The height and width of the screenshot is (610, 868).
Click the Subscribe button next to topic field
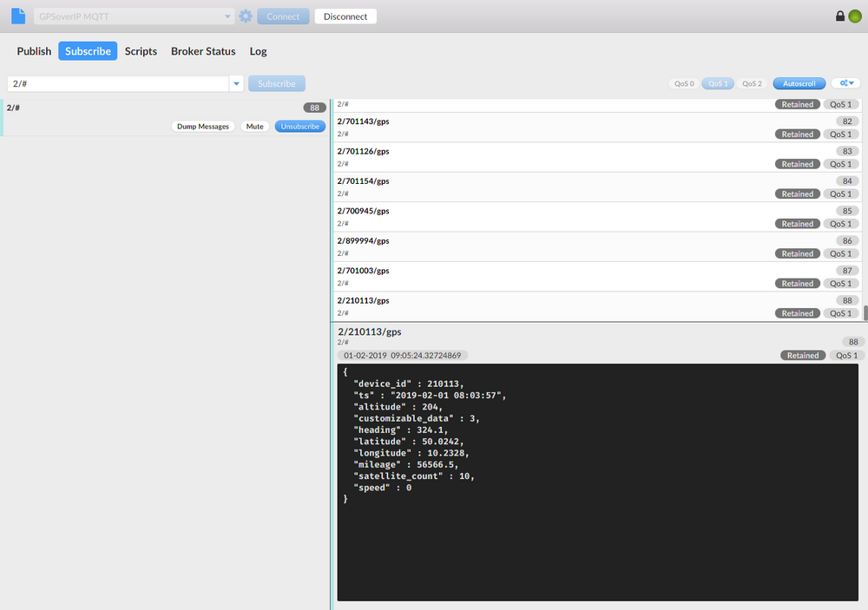(277, 83)
